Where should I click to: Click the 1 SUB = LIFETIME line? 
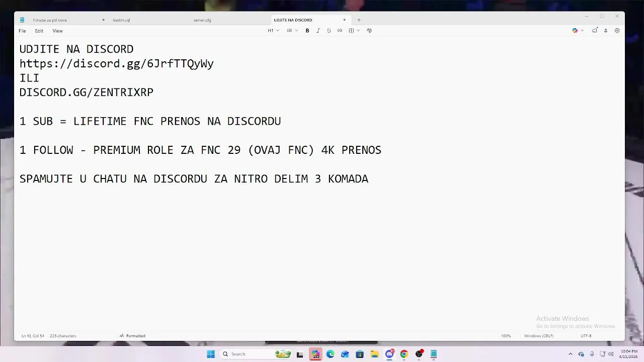click(150, 121)
